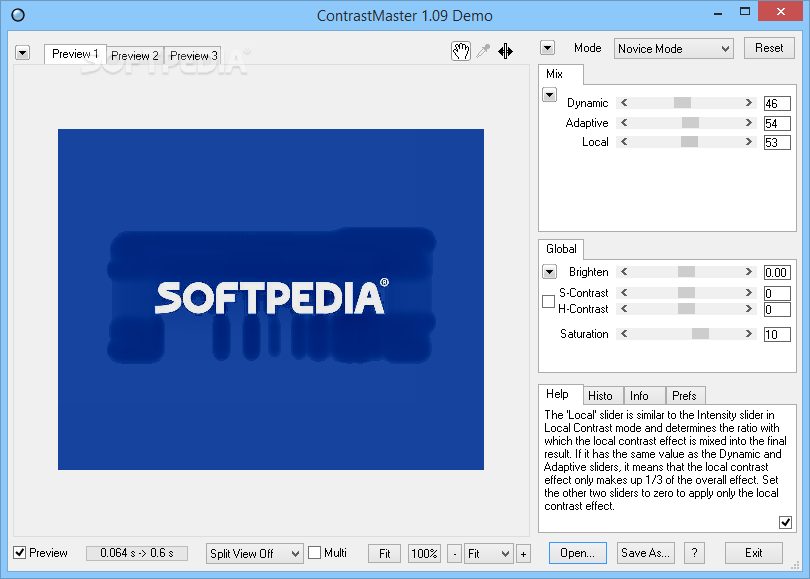
Task: Decrease H-Contrast with left arrow
Action: tap(624, 309)
